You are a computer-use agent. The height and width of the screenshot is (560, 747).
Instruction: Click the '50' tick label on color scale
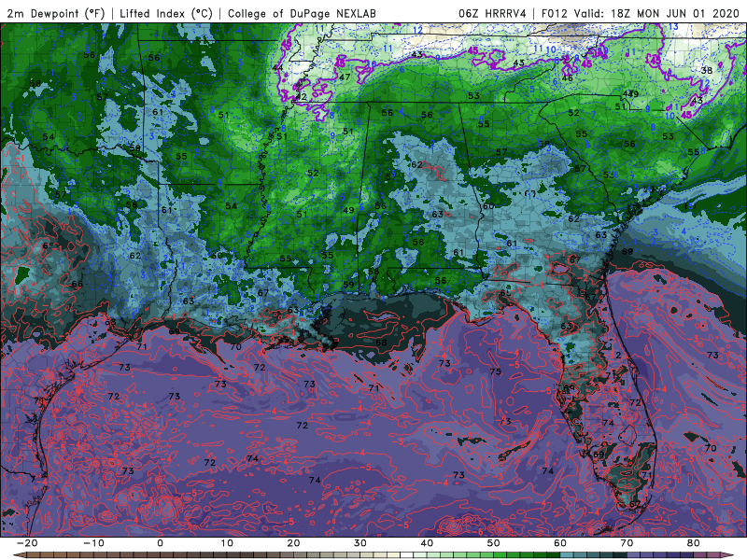[x=494, y=543]
